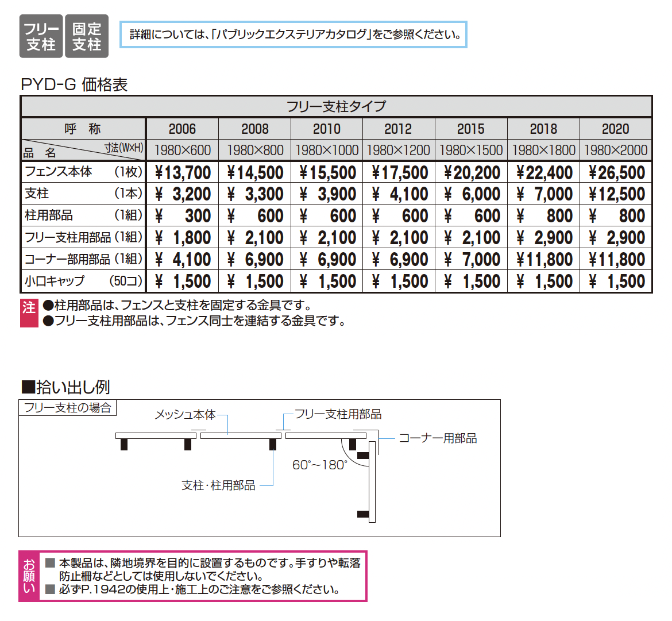Viewport: 672px width, 621px height.
Task: Click the red 注 note badge
Action: (x=29, y=313)
